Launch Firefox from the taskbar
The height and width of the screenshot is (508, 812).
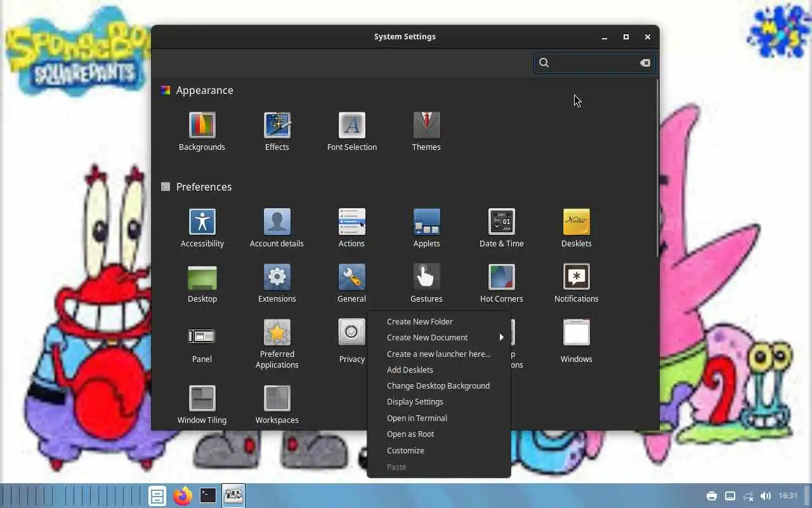(x=183, y=495)
